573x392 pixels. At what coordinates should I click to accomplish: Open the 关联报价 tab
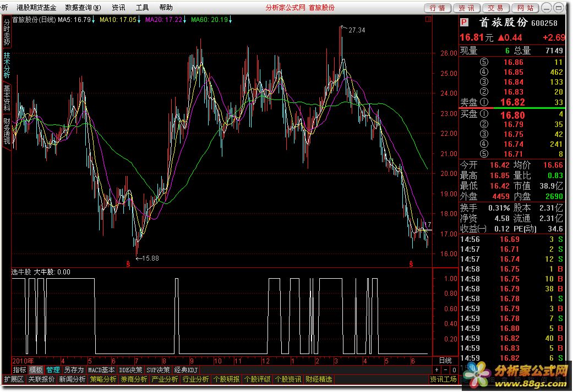(41, 379)
